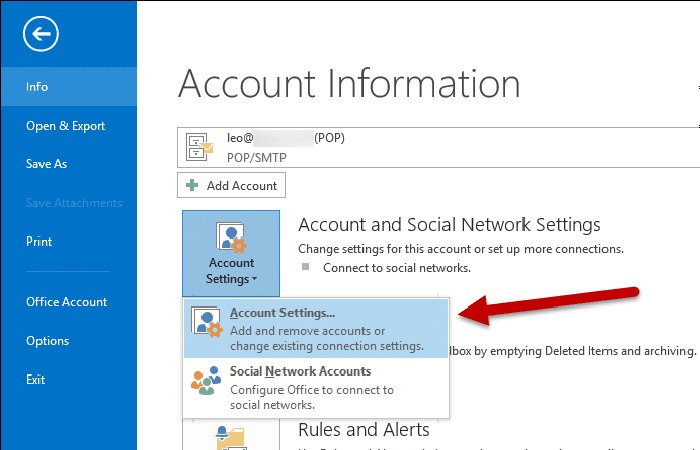Click the Account Information heading text
The image size is (700, 450).
tap(349, 83)
